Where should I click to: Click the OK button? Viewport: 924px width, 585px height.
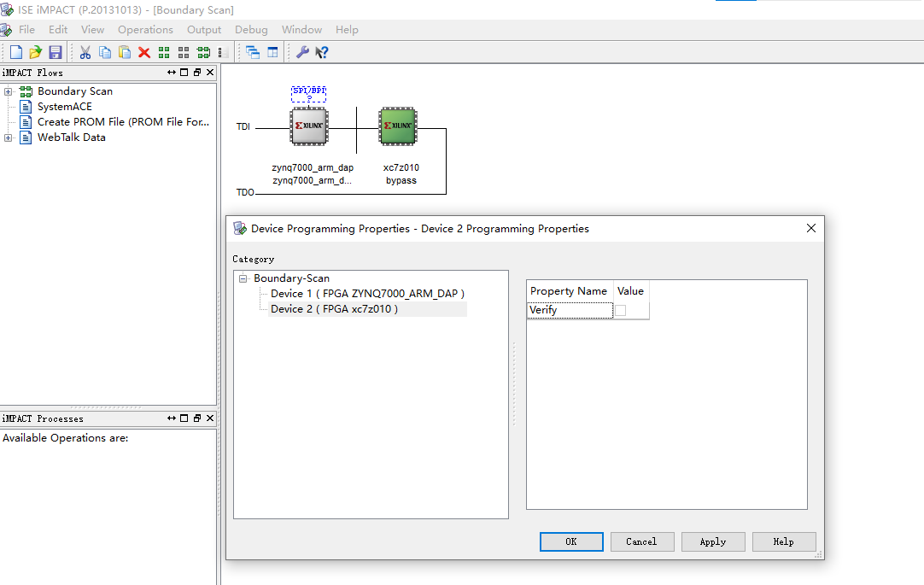(x=571, y=542)
